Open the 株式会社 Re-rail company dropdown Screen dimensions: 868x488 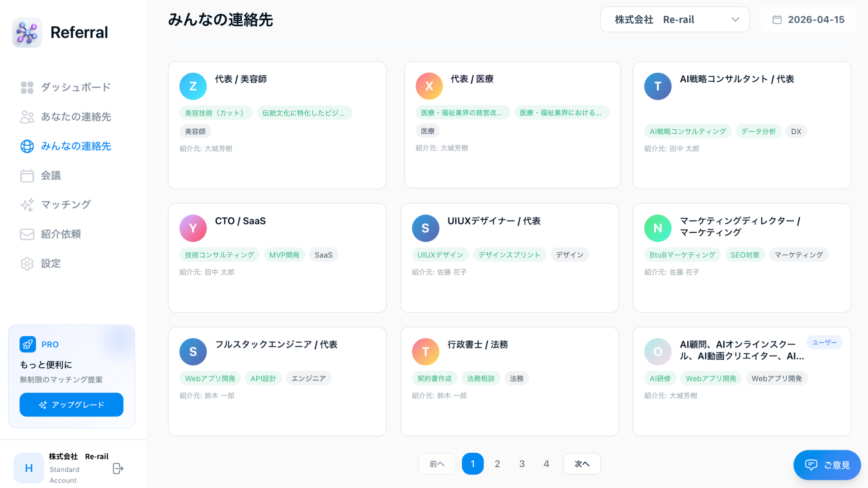tap(675, 20)
